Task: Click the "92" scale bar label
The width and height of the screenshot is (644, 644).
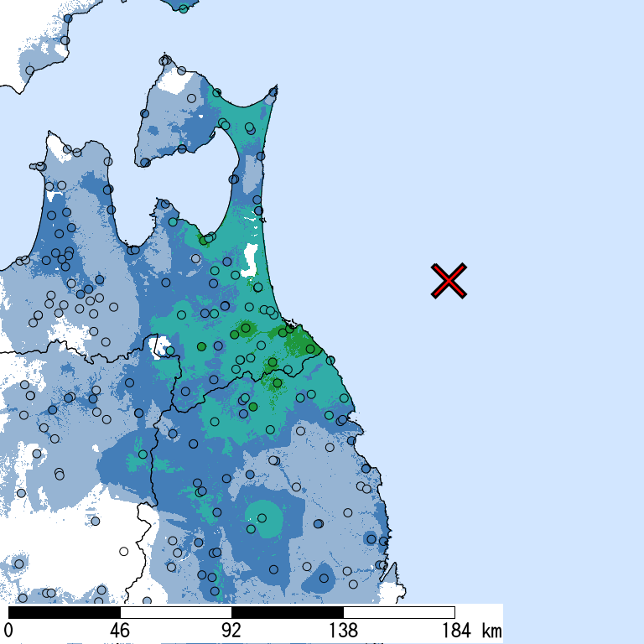Action: [231, 630]
